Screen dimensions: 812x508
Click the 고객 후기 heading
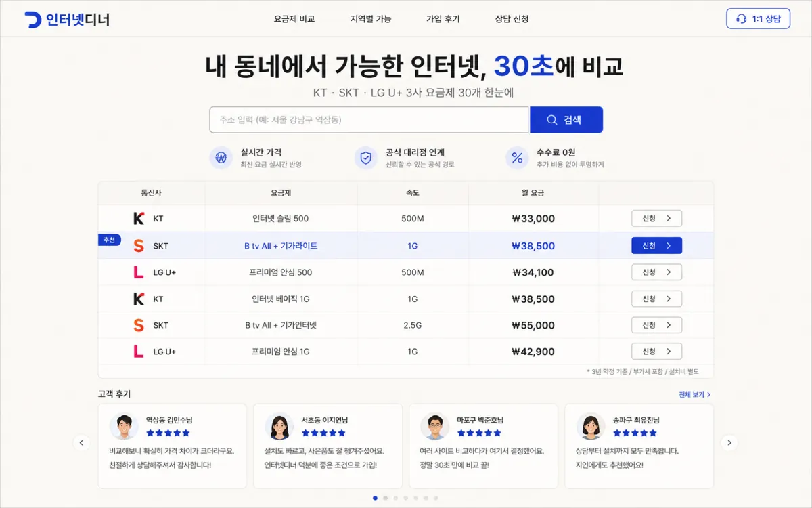point(114,394)
